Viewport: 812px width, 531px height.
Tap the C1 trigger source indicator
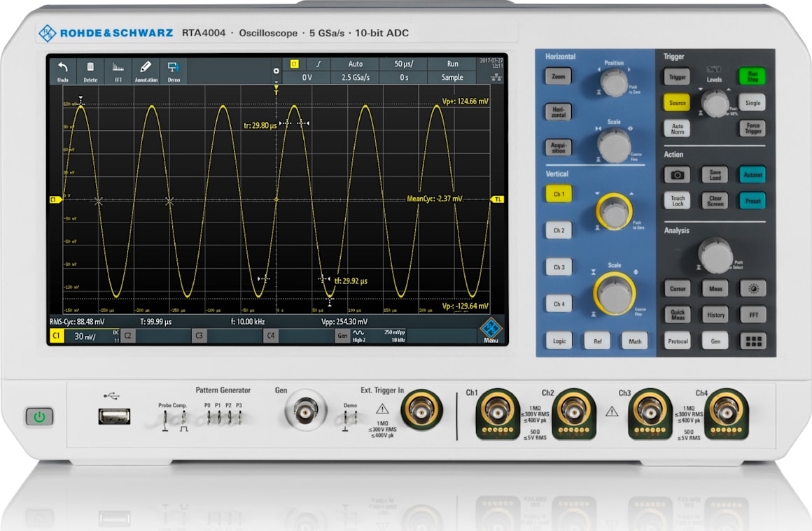coord(294,64)
